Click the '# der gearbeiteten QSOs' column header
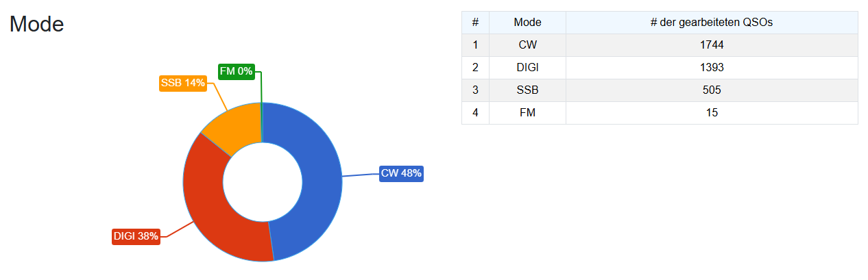The height and width of the screenshot is (280, 868). [712, 23]
